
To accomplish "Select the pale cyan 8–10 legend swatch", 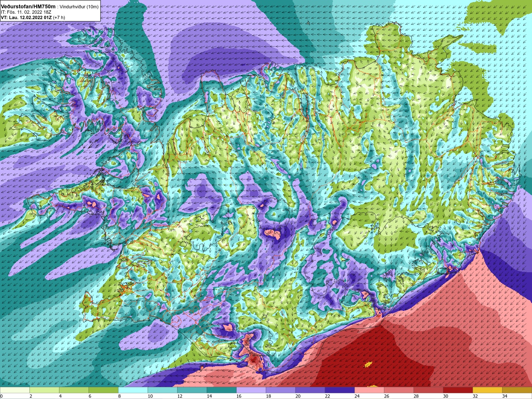I will 133,390.
